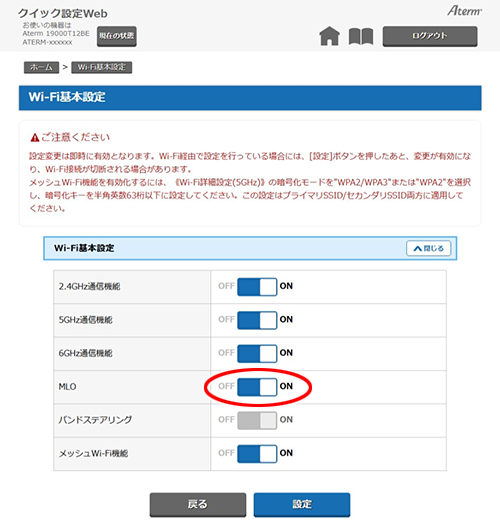
Task: Toggle the 2.4GHz通信機能 switch
Action: [x=257, y=287]
